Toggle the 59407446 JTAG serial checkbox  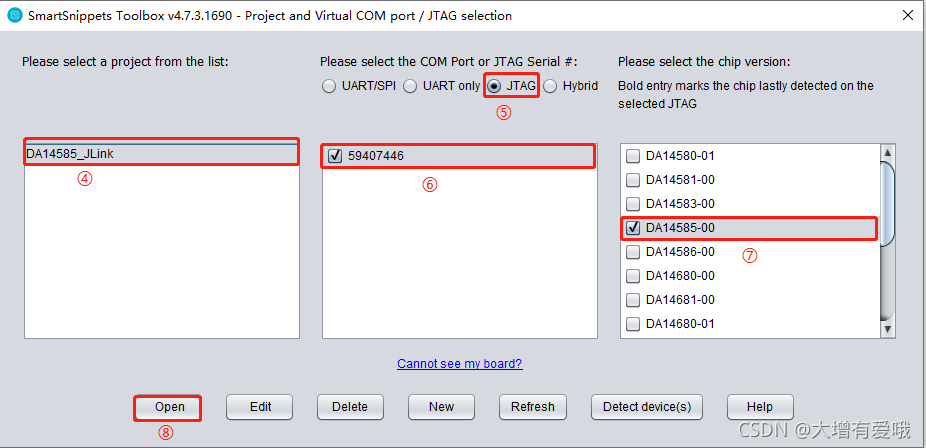coord(335,156)
